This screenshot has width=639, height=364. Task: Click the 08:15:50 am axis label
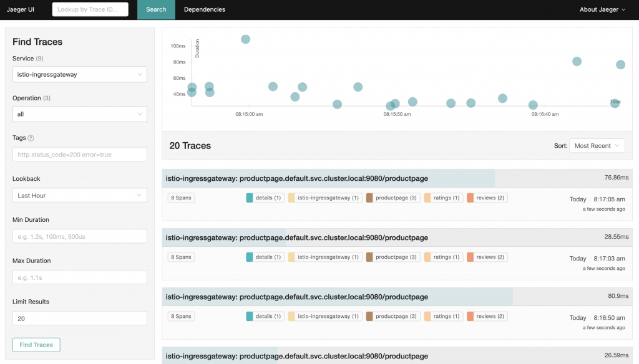tap(397, 115)
